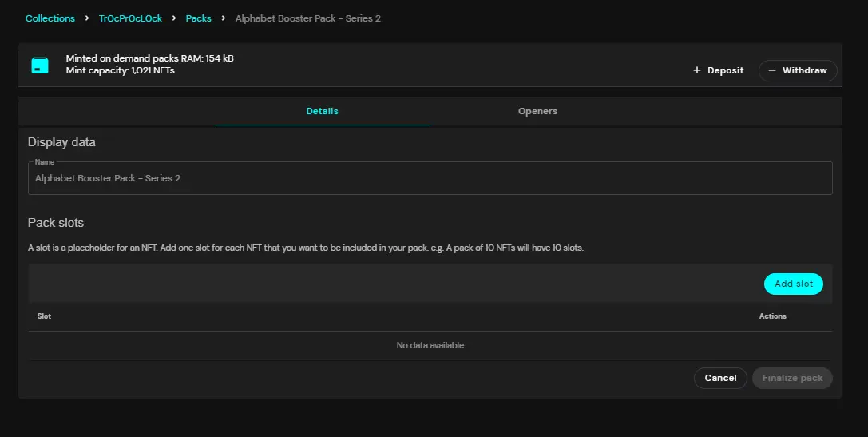The image size is (868, 437).
Task: Click the No data available message
Action: 430,345
